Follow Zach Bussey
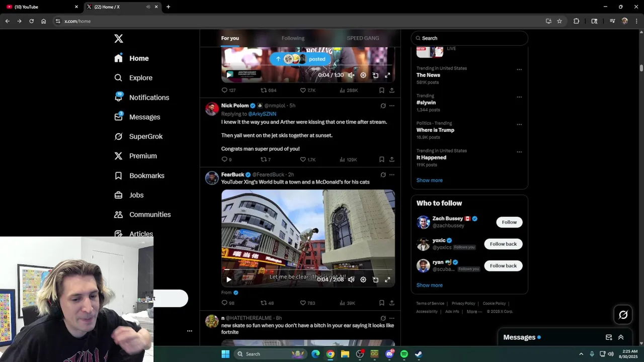The image size is (644, 362). coord(509,222)
